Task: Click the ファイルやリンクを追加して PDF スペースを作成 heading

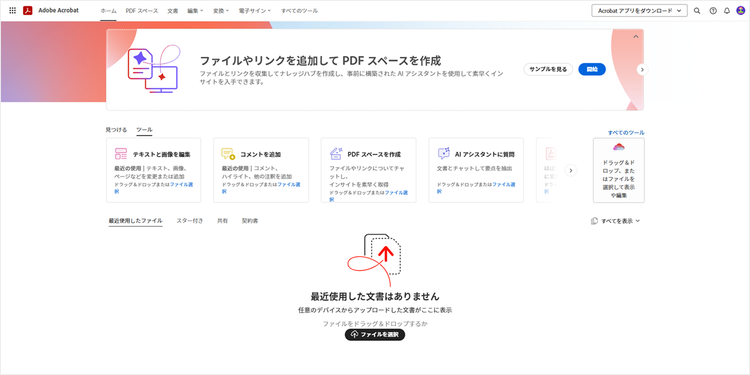Action: tap(320, 61)
